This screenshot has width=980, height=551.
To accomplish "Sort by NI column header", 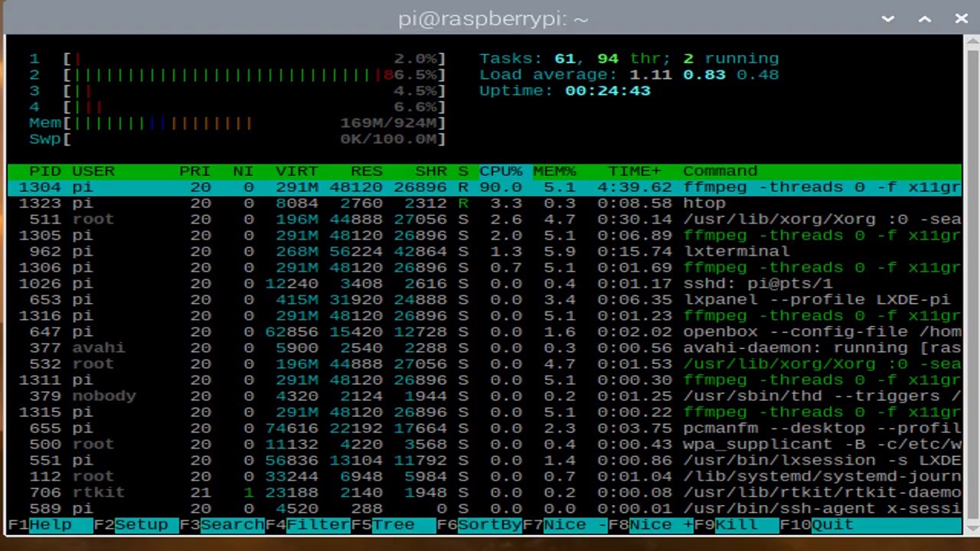I will pos(243,171).
